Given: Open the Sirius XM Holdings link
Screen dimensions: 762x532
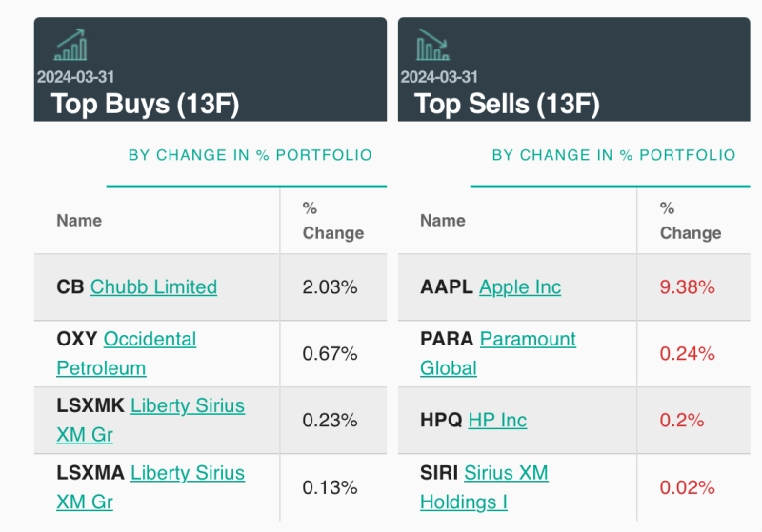Looking at the screenshot, I should coord(485,487).
